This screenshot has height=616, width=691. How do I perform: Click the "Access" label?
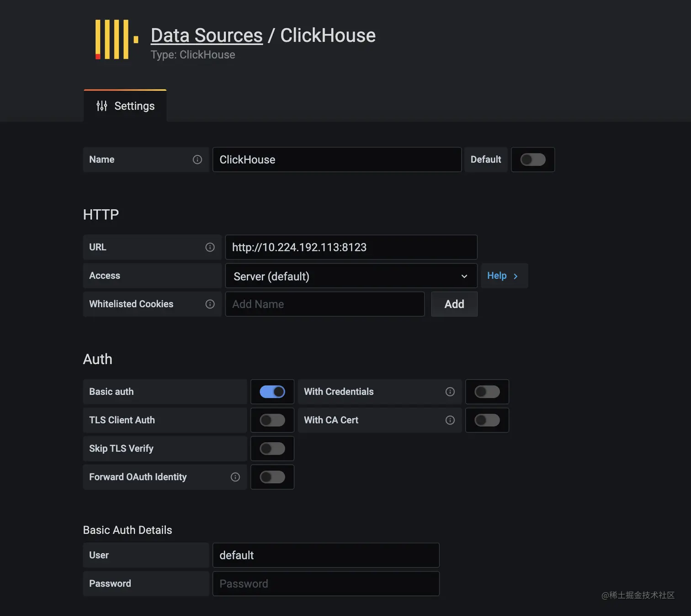105,276
